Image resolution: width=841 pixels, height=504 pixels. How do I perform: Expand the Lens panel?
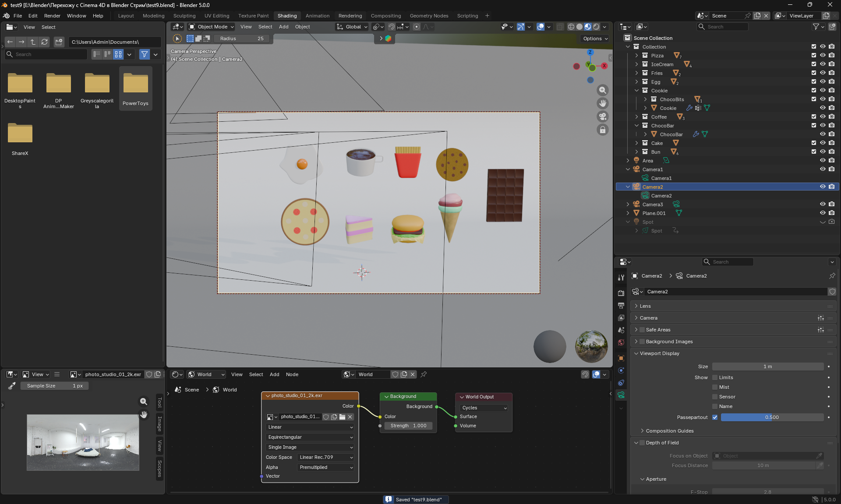point(645,306)
